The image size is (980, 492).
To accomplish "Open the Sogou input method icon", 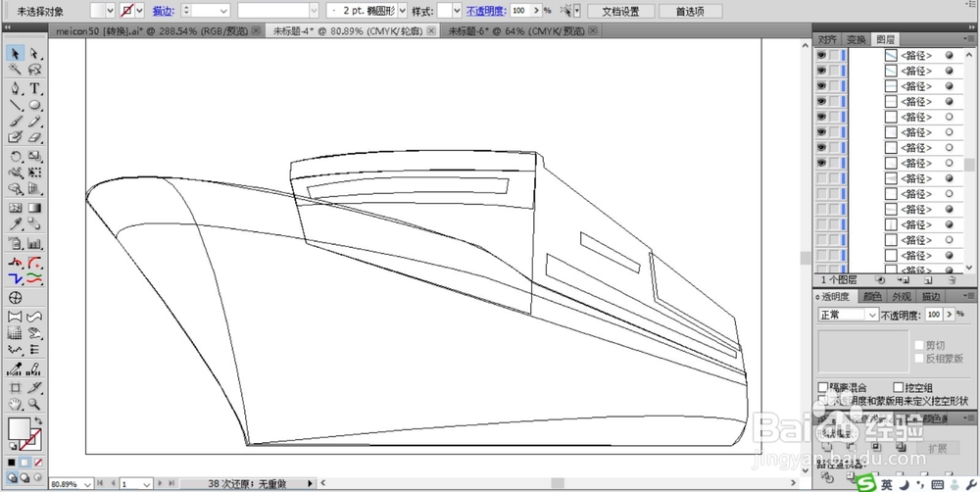I will pos(865,484).
